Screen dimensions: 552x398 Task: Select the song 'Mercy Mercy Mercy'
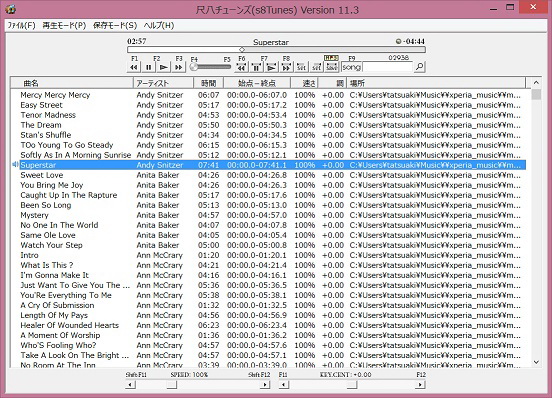[55, 95]
